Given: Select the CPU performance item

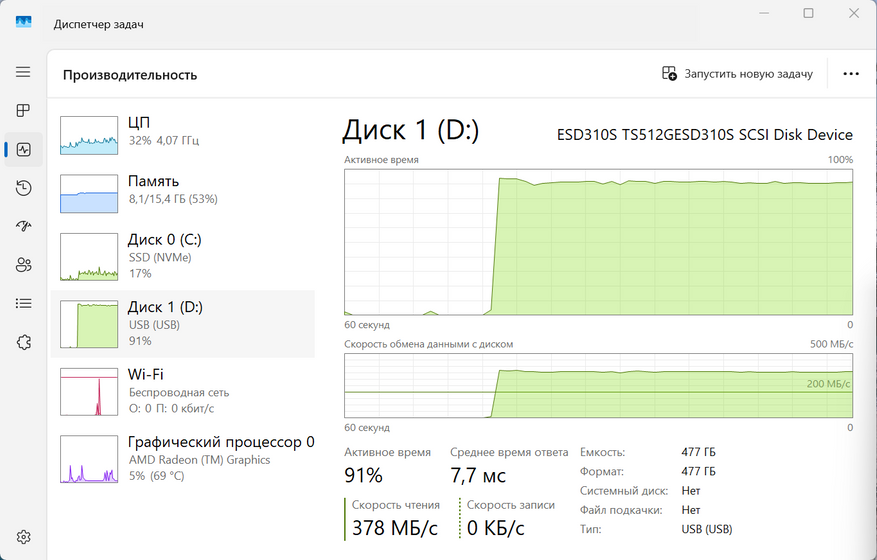Looking at the screenshot, I should (x=183, y=132).
